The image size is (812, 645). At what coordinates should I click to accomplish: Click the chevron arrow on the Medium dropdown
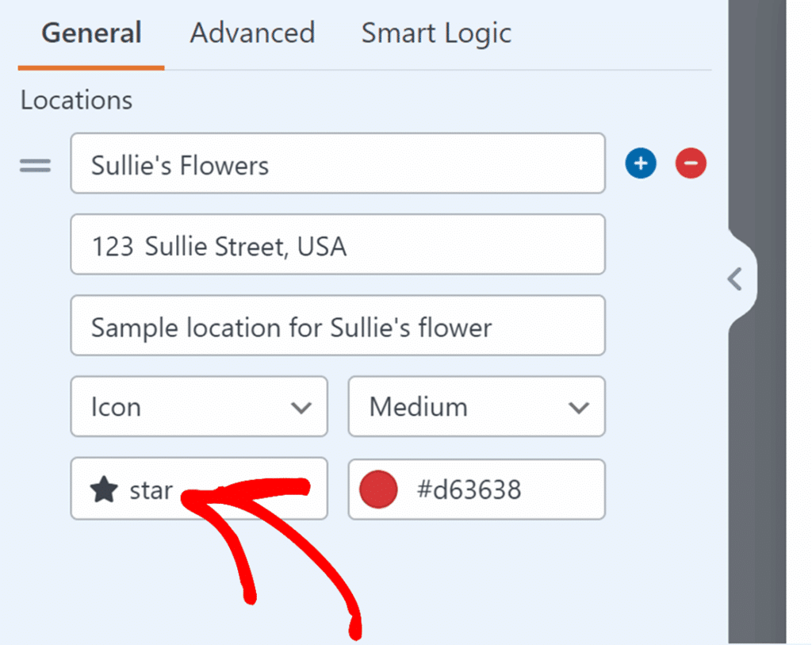[578, 407]
